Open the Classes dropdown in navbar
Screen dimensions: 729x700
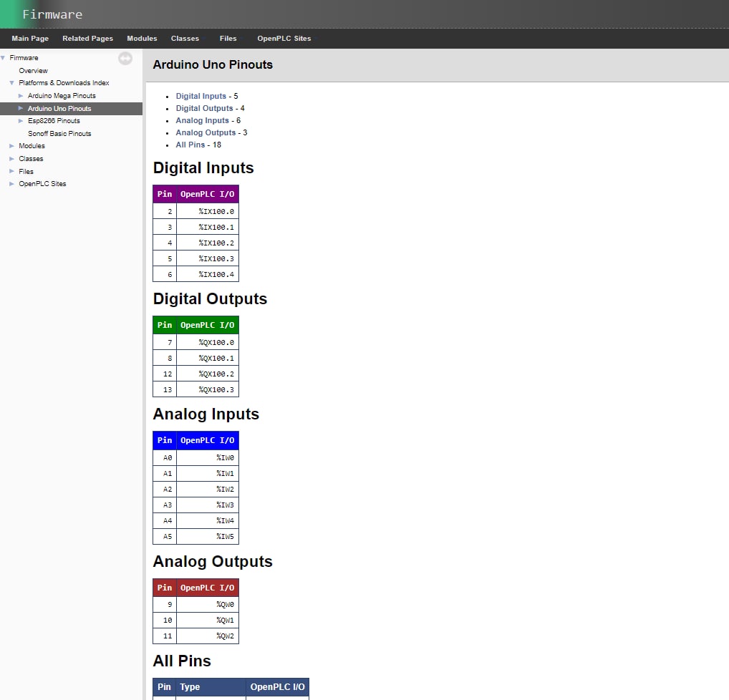(x=185, y=39)
